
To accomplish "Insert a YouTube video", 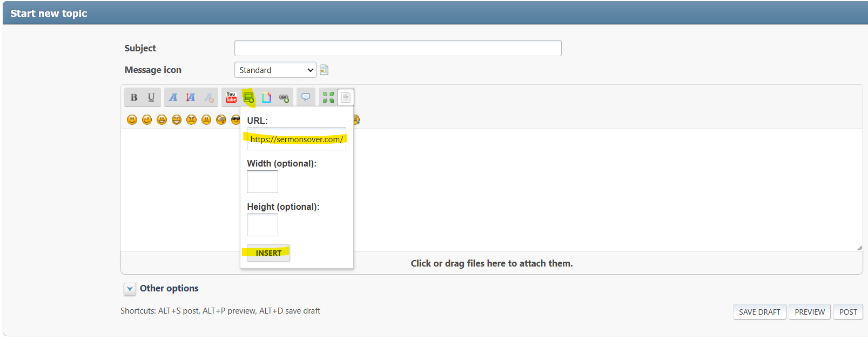I will [x=231, y=97].
